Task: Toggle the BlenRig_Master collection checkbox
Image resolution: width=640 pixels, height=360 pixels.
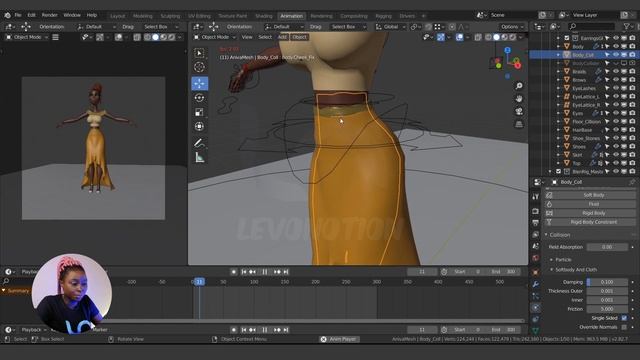Action: pyautogui.click(x=558, y=171)
